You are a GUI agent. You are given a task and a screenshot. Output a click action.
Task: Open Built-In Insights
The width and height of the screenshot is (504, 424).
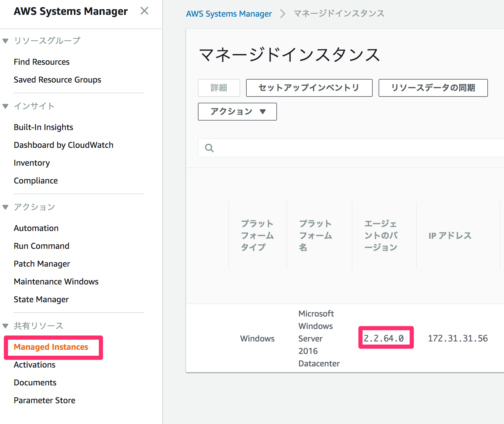click(43, 127)
